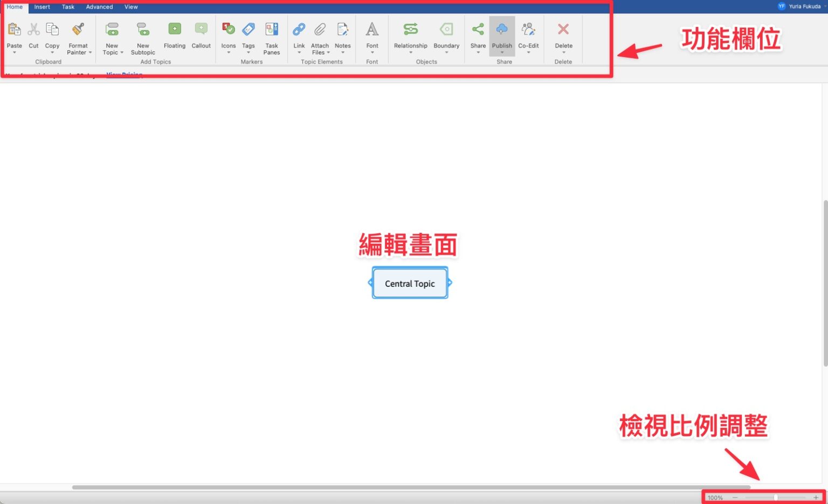Screen dimensions: 828x504
Task: Add Notes to a topic
Action: (342, 34)
